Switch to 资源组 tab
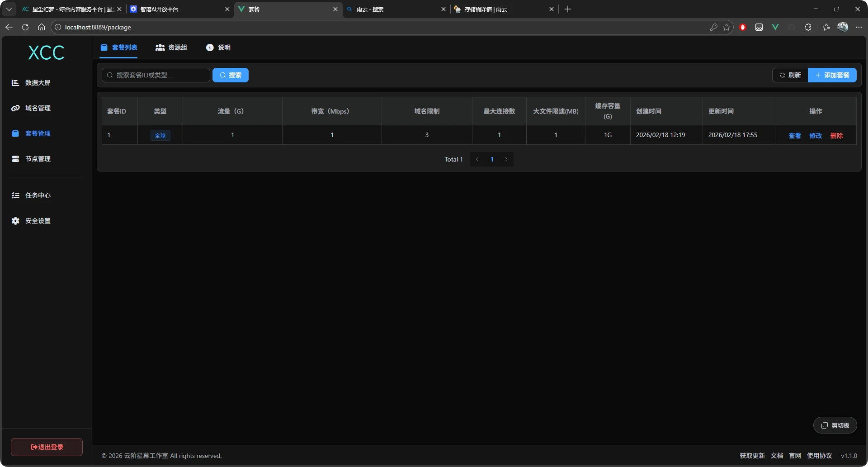The width and height of the screenshot is (868, 467). (x=171, y=48)
